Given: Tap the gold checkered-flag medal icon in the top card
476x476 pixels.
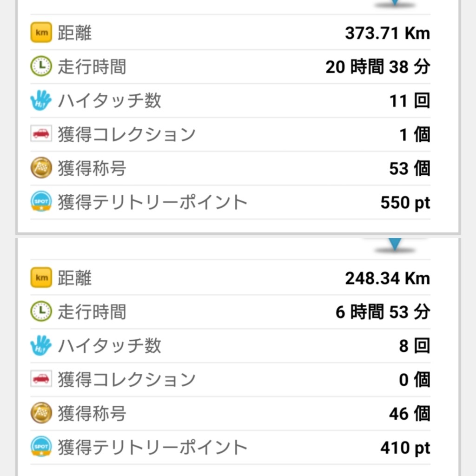Looking at the screenshot, I should tap(41, 168).
